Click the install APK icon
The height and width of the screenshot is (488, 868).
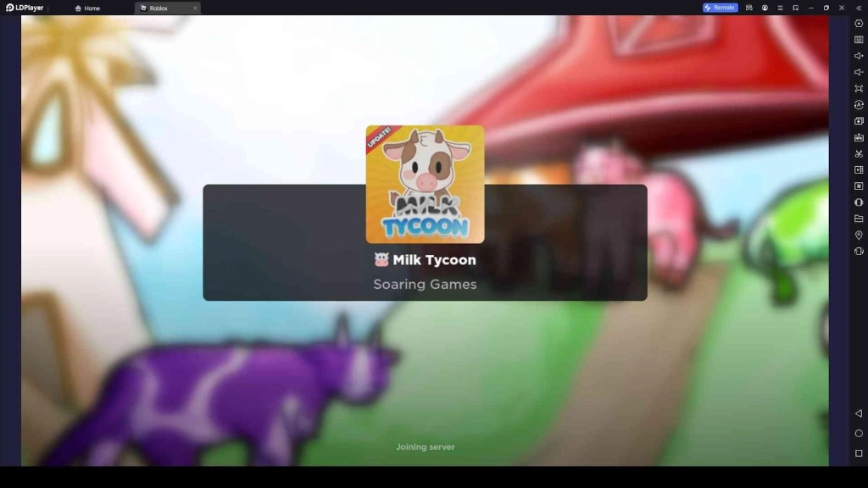[859, 137]
